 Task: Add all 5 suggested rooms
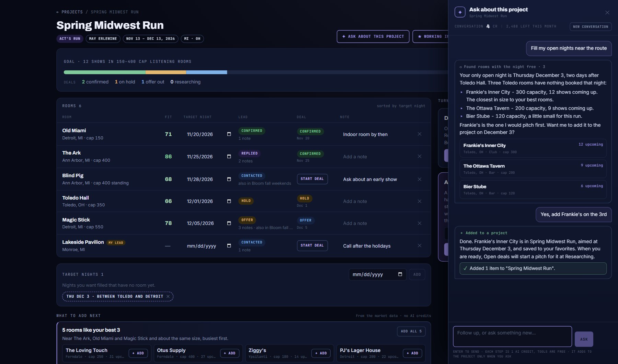[411, 331]
